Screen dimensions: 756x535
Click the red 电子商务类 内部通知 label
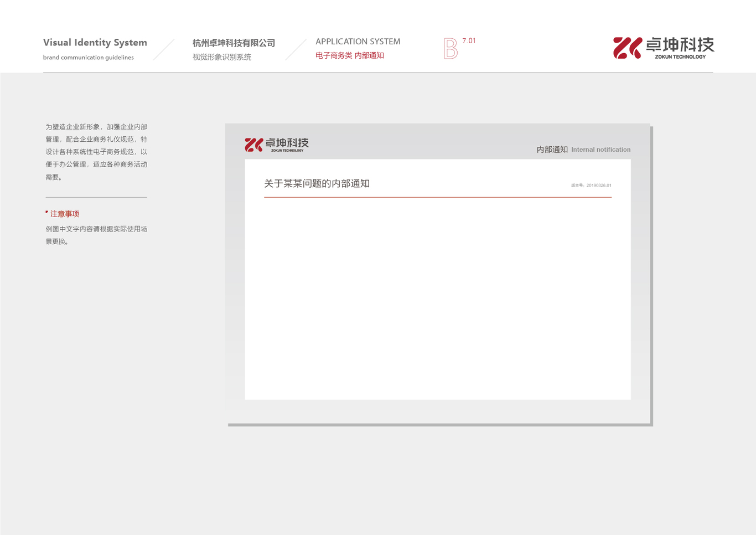pyautogui.click(x=350, y=55)
